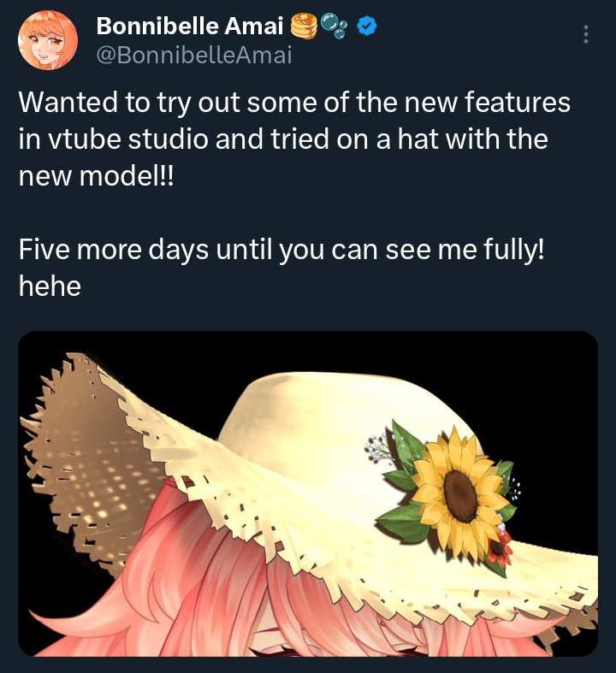Viewport: 616px width, 673px height.
Task: Click the 'new model!!' text line
Action: [x=97, y=176]
